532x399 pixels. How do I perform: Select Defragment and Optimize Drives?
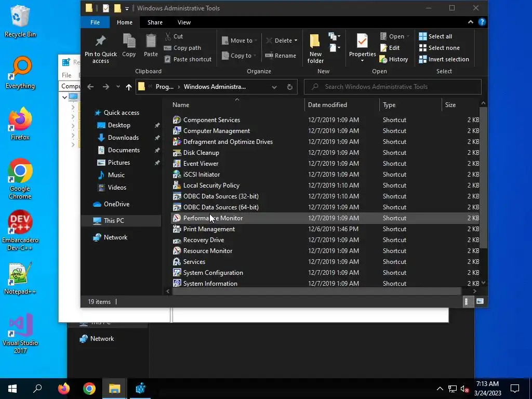coord(325,141)
